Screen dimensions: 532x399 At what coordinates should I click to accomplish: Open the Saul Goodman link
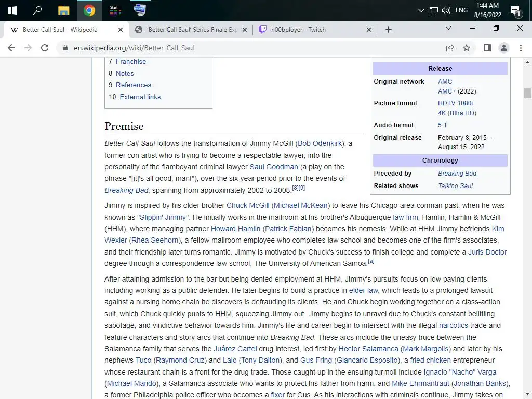(x=274, y=167)
